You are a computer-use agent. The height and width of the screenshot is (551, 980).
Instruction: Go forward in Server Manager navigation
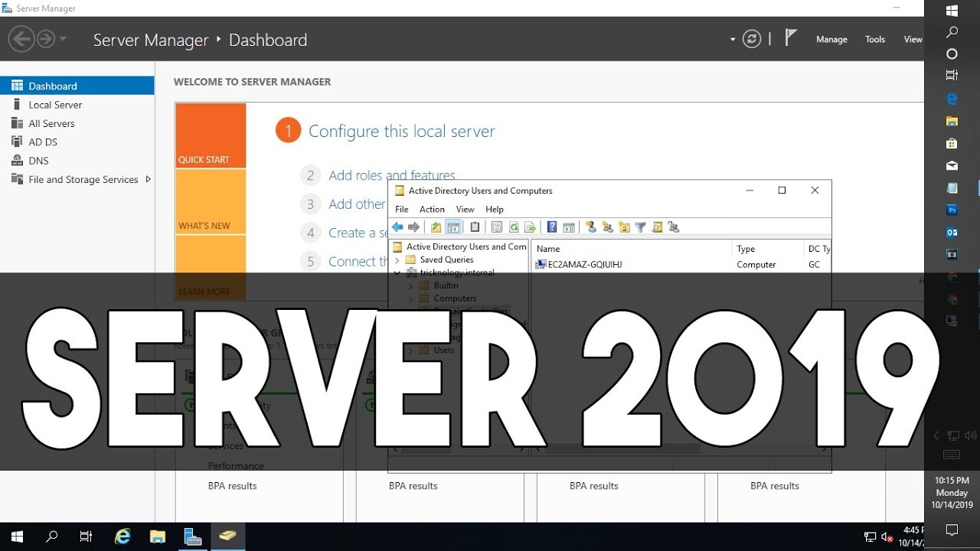46,39
